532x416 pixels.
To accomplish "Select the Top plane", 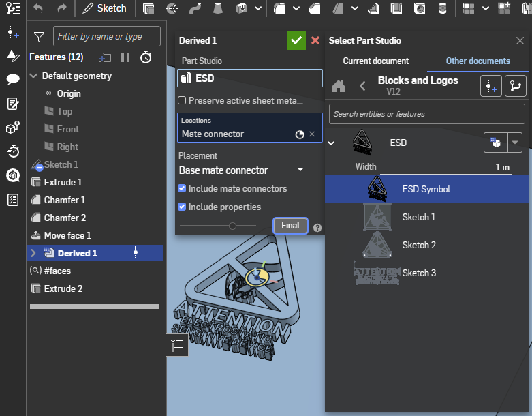I will click(x=64, y=111).
